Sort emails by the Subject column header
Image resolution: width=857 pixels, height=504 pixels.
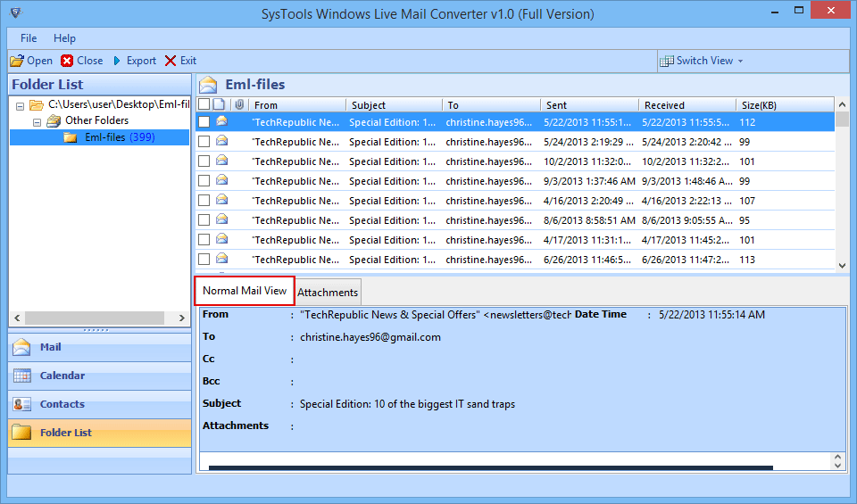click(394, 105)
